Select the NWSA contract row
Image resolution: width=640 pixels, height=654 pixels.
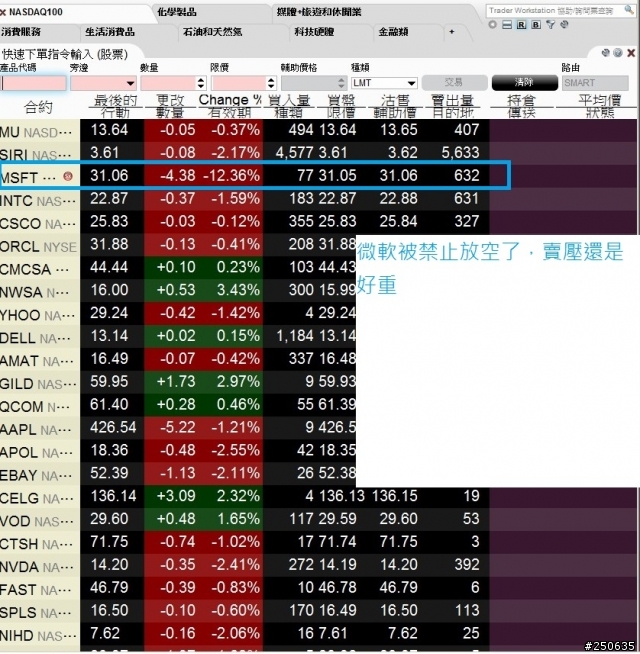(x=40, y=292)
